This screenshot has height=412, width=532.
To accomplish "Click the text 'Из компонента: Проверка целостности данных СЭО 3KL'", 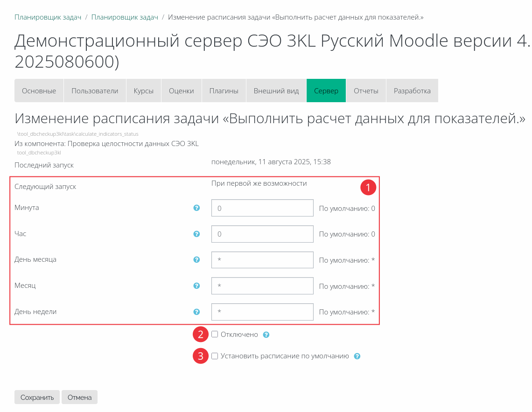I will pyautogui.click(x=106, y=144).
